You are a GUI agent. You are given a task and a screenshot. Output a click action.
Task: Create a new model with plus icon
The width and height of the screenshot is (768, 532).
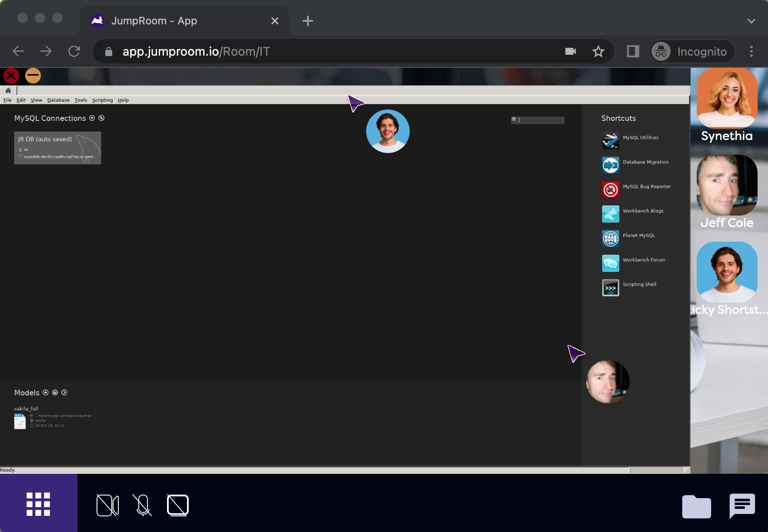coord(46,392)
